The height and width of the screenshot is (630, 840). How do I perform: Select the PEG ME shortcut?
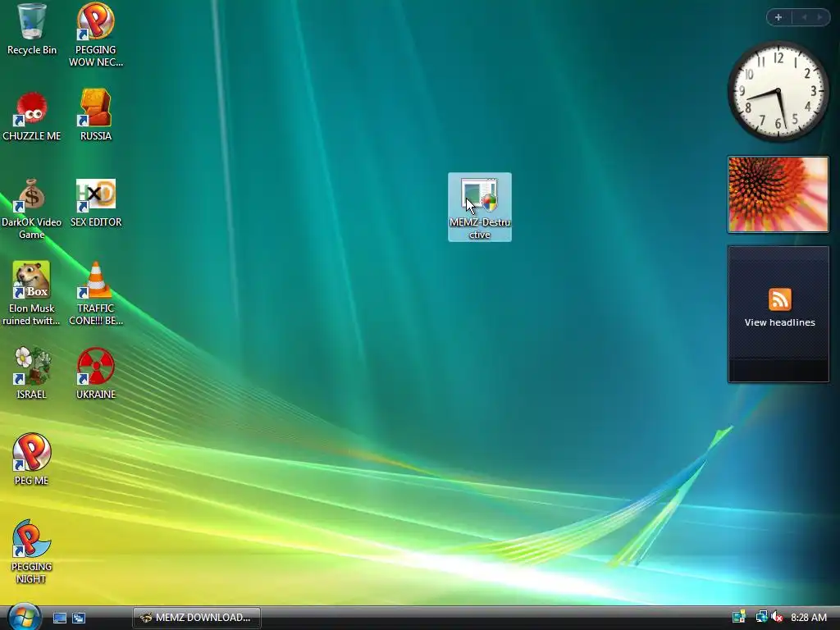32,459
